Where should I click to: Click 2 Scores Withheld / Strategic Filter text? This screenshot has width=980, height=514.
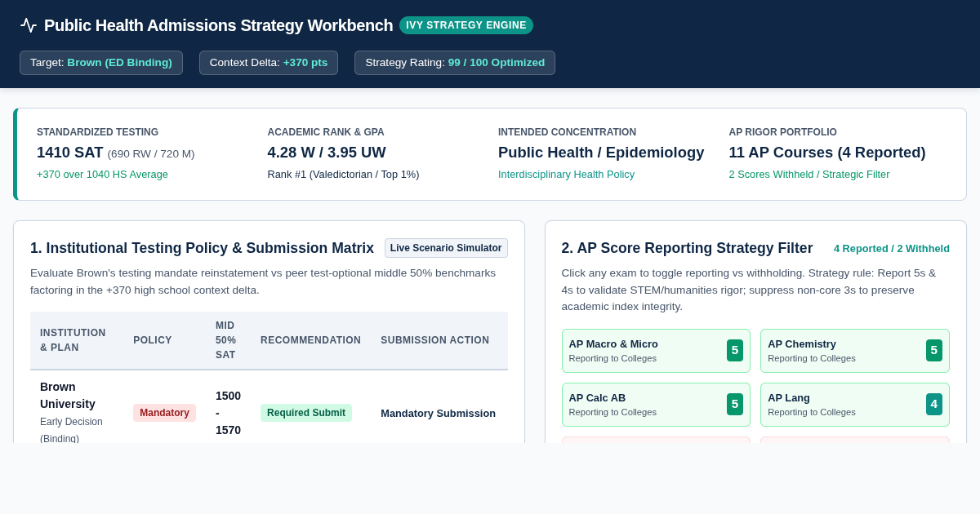[809, 175]
